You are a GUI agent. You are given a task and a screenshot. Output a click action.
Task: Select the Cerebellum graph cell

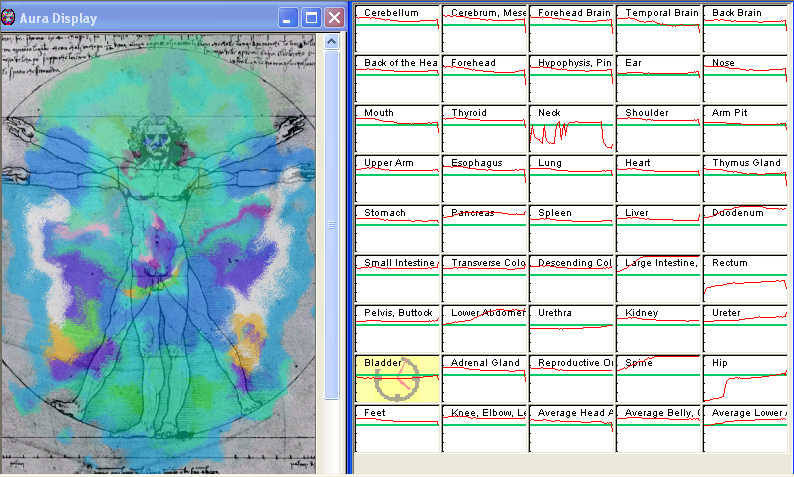398,29
